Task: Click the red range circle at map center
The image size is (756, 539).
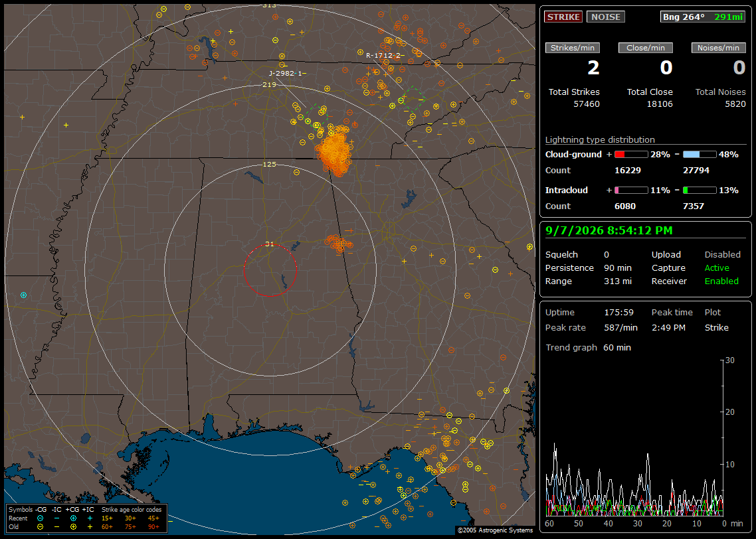Action: 270,270
